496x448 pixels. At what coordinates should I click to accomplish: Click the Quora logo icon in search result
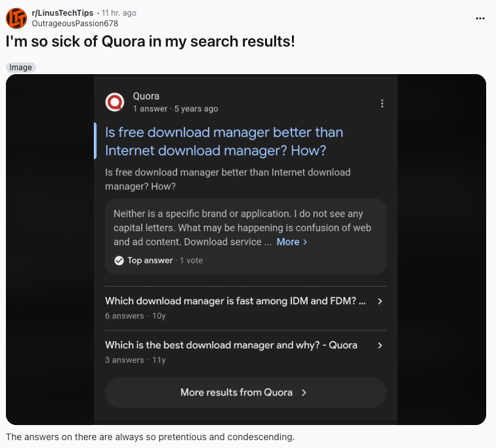pyautogui.click(x=115, y=102)
